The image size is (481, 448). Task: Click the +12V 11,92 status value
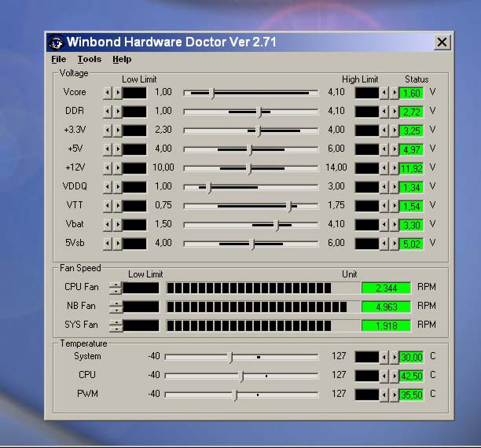click(x=411, y=168)
